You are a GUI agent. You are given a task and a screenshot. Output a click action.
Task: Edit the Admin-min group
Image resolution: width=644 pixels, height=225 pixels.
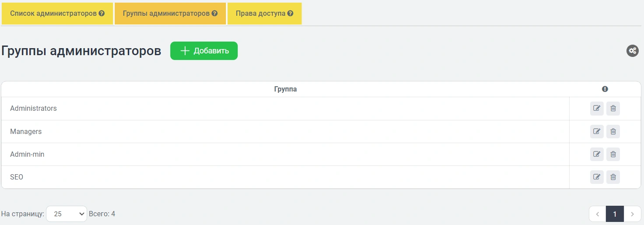[596, 154]
